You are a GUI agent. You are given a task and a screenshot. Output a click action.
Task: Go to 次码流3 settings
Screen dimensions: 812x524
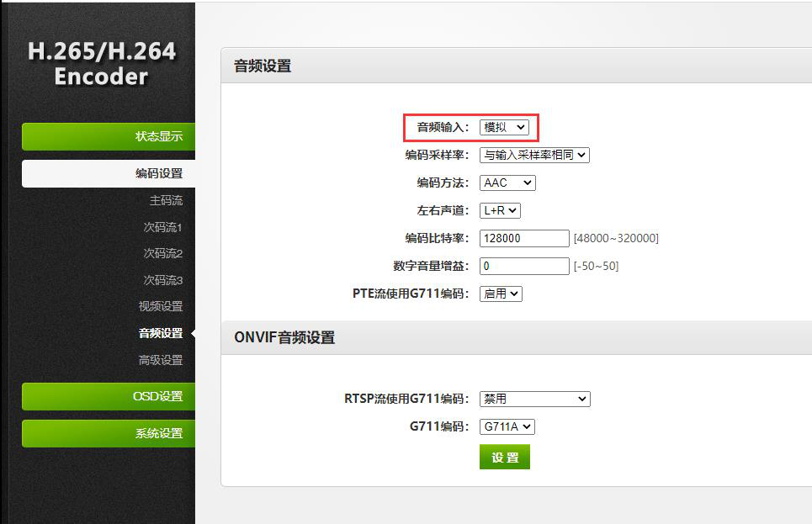pyautogui.click(x=163, y=280)
